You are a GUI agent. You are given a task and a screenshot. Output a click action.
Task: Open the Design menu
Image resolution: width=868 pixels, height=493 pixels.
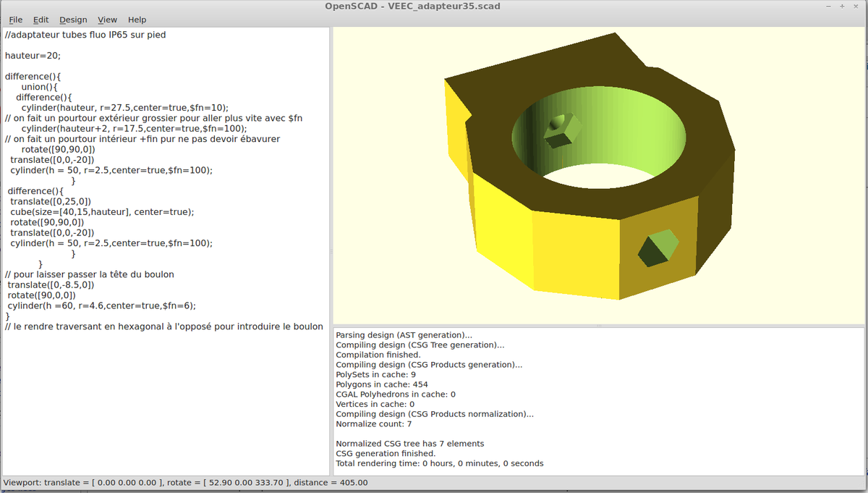tap(73, 20)
